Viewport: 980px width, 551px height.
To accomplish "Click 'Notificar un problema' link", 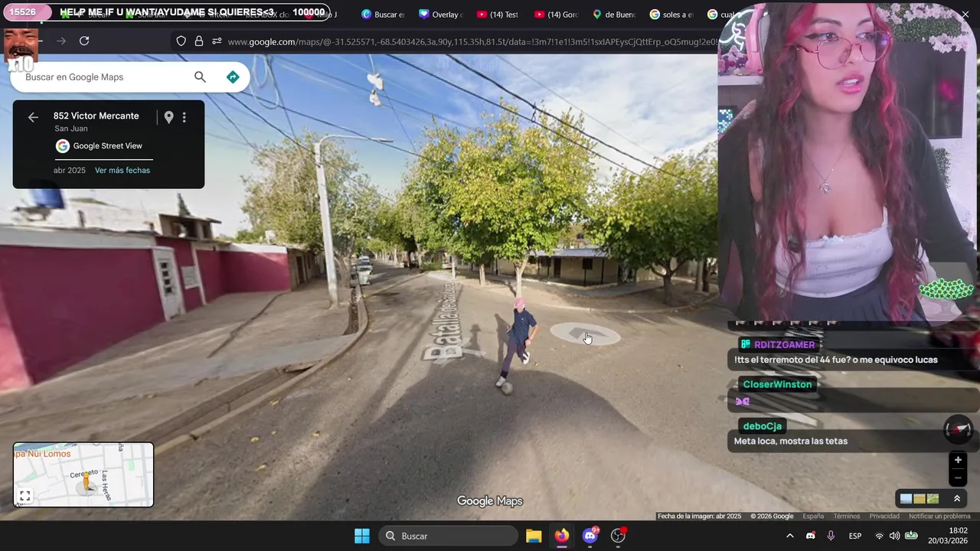I will (x=939, y=516).
